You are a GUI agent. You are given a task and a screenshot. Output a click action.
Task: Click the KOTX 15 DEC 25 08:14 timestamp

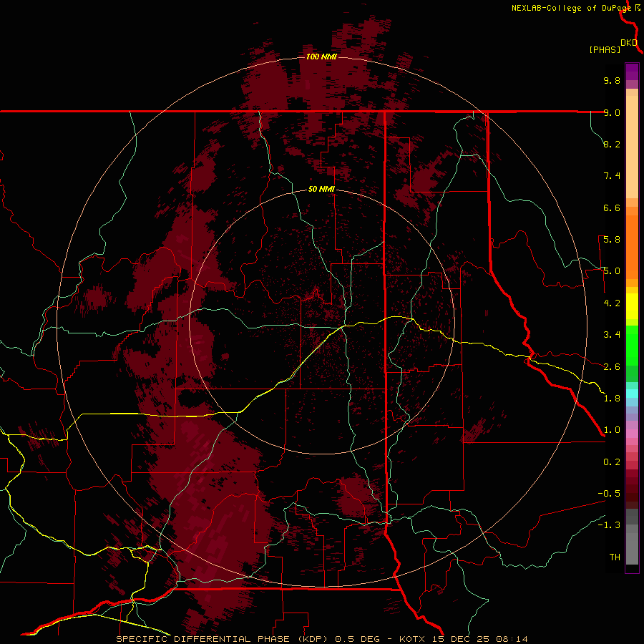coord(463,639)
